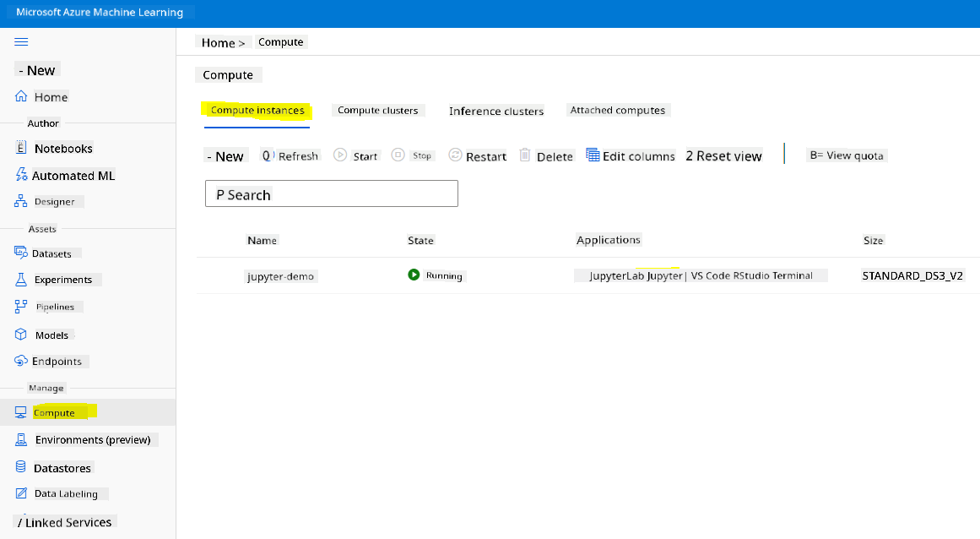This screenshot has width=980, height=539.
Task: Click the Compute breadcrumb text
Action: 280,42
